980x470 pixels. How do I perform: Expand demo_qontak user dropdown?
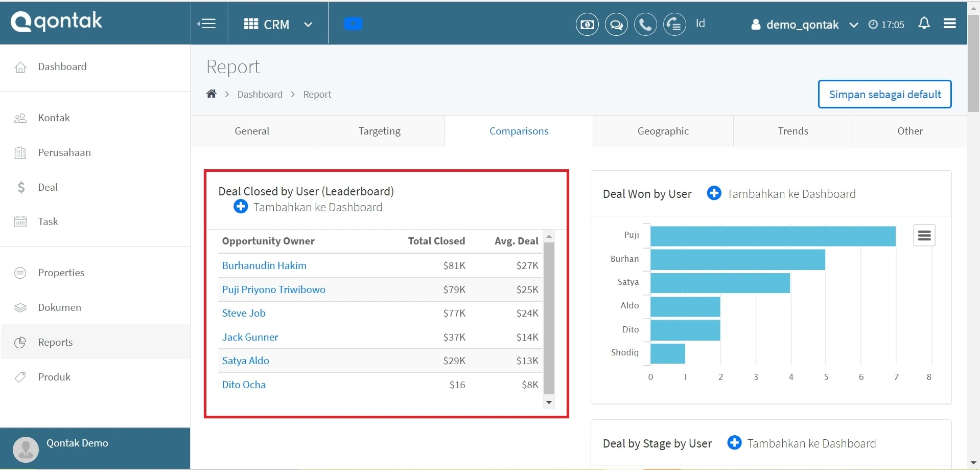click(x=804, y=25)
